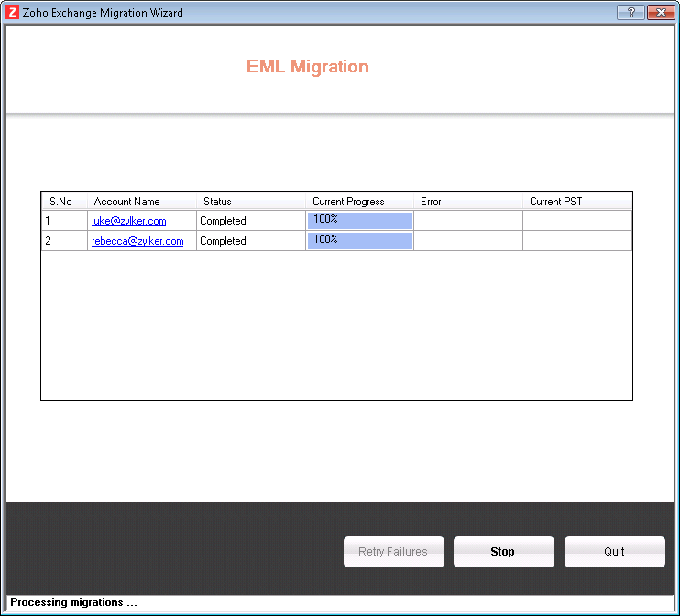680x616 pixels.
Task: Select the Completed status in row 2
Action: (223, 241)
